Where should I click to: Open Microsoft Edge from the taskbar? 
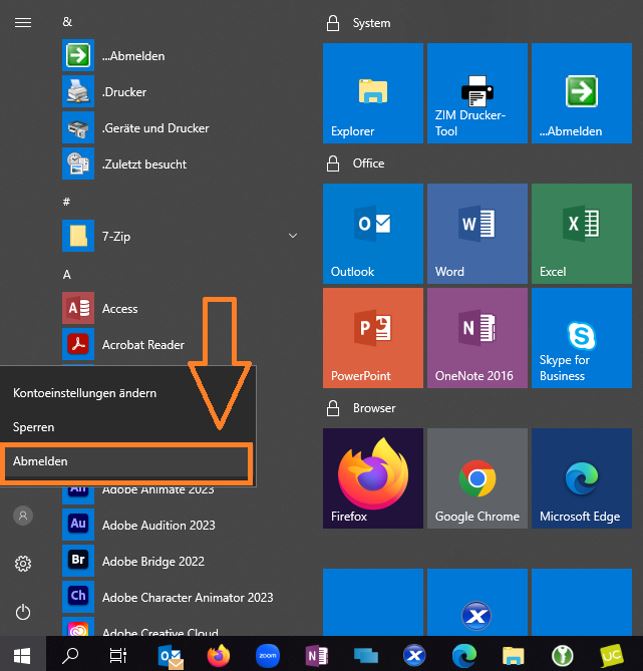coord(464,655)
